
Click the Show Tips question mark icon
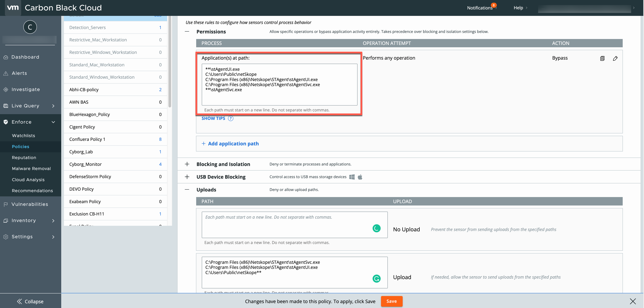click(x=231, y=119)
